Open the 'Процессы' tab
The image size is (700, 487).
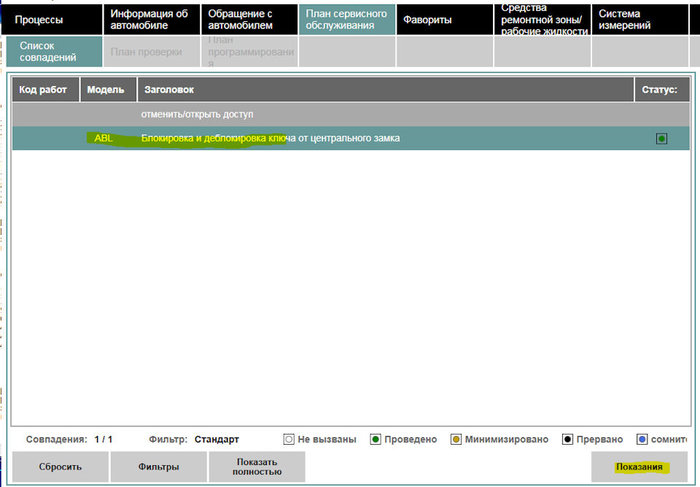[x=52, y=20]
